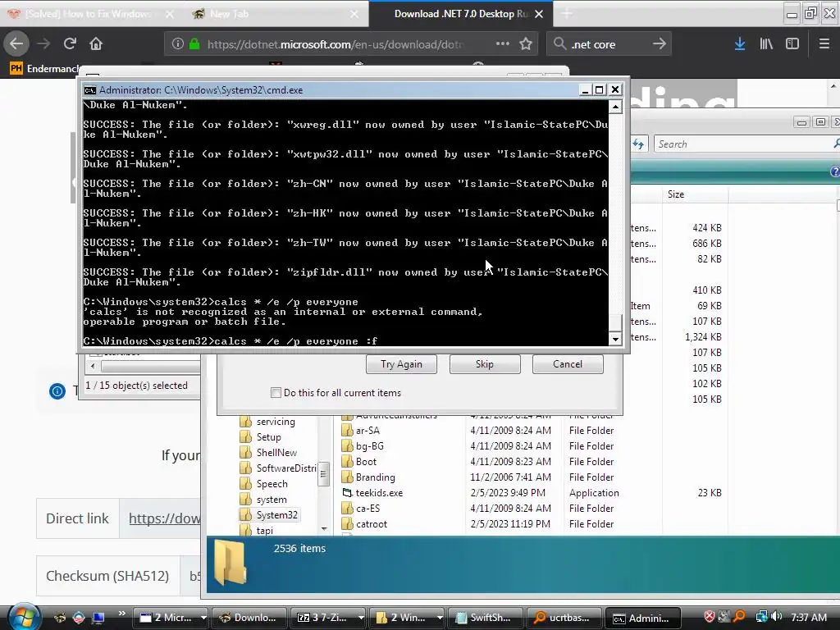Select the Branding folder in file list
The image size is (840, 630).
375,477
